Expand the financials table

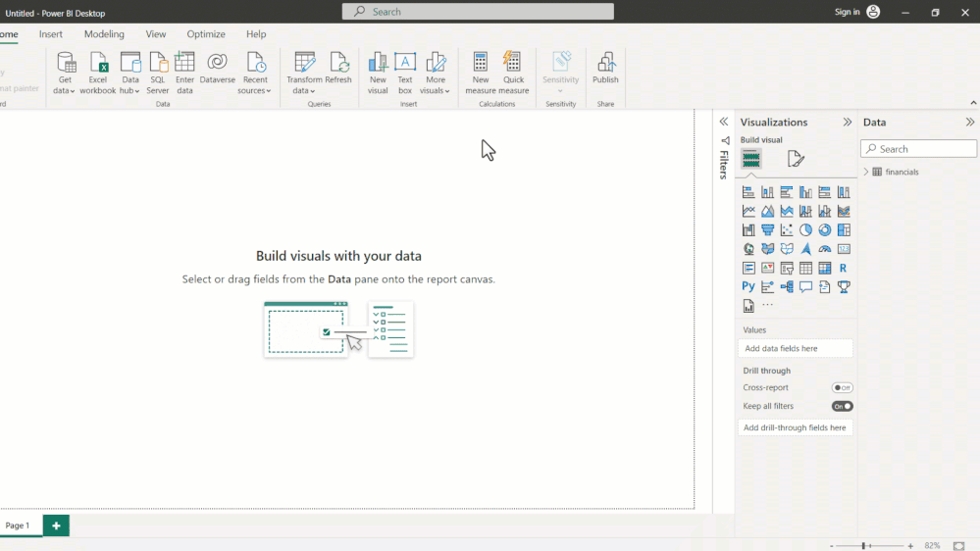(x=866, y=172)
